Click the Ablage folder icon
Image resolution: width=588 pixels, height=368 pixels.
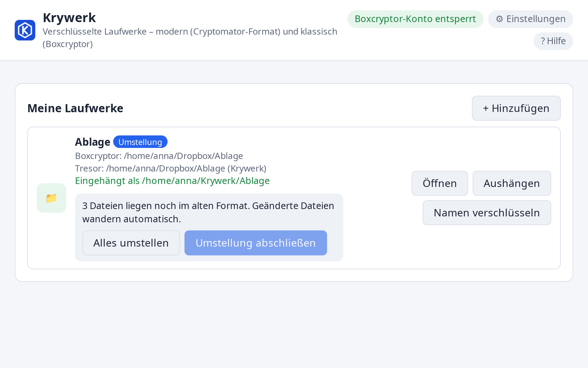[51, 198]
